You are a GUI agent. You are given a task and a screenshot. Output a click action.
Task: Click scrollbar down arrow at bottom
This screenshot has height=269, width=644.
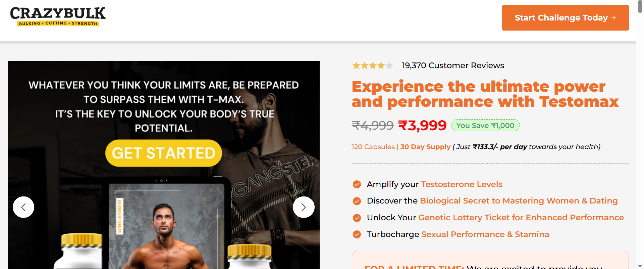tap(640, 266)
